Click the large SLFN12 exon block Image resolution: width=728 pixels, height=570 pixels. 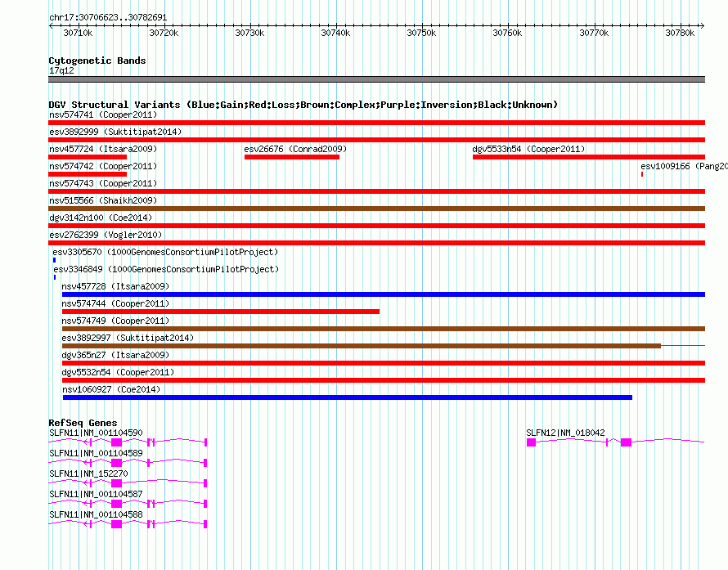tap(626, 442)
